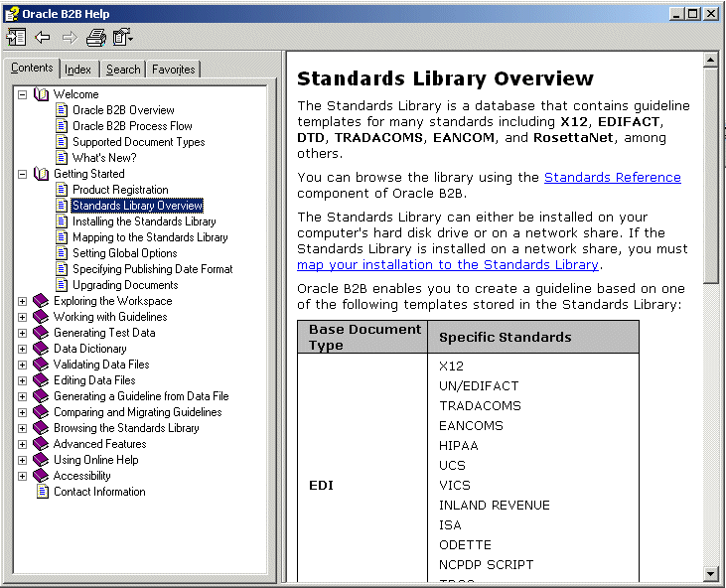Click the Editing Data Files book icon

point(41,380)
